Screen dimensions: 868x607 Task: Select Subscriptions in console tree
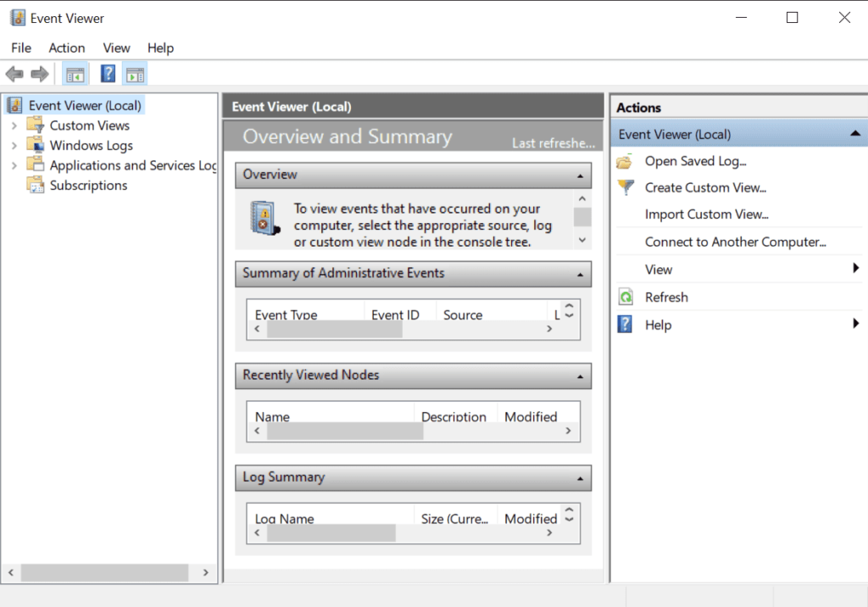88,186
